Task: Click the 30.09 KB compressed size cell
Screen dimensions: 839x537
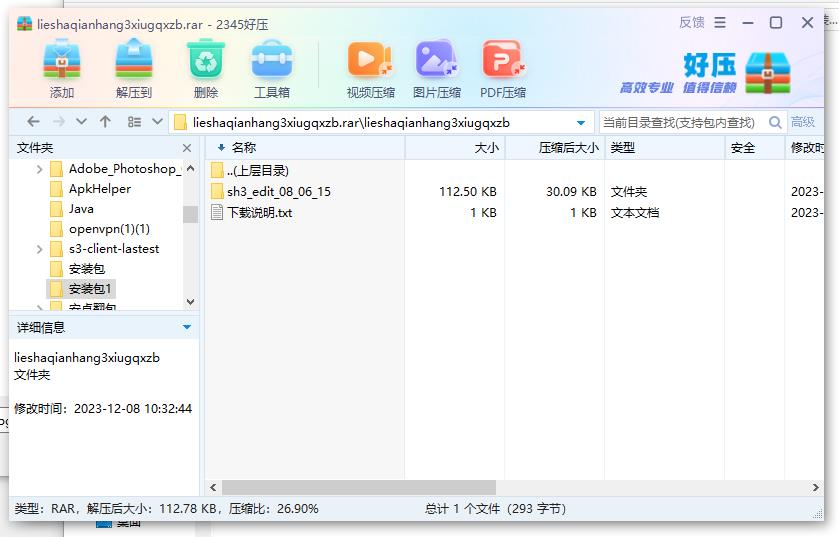Action: tap(571, 191)
